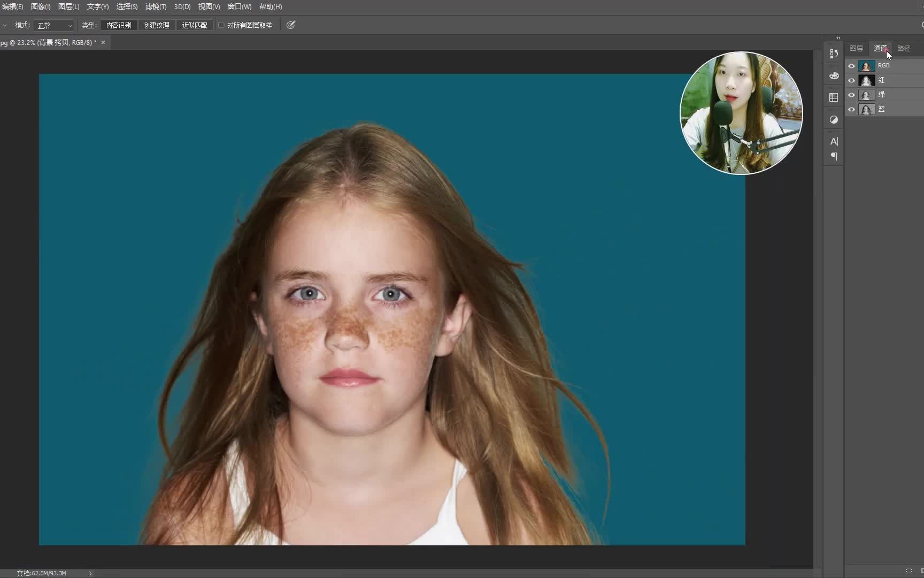Image resolution: width=924 pixels, height=578 pixels.
Task: Collapse the panels with double-arrow
Action: click(838, 38)
